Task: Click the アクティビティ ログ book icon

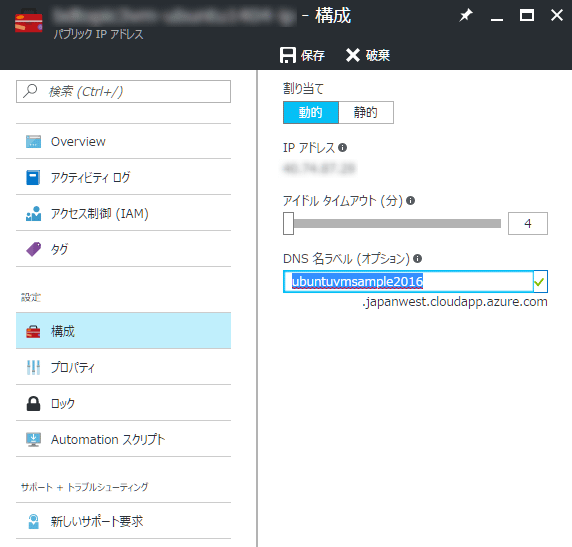Action: (x=33, y=177)
